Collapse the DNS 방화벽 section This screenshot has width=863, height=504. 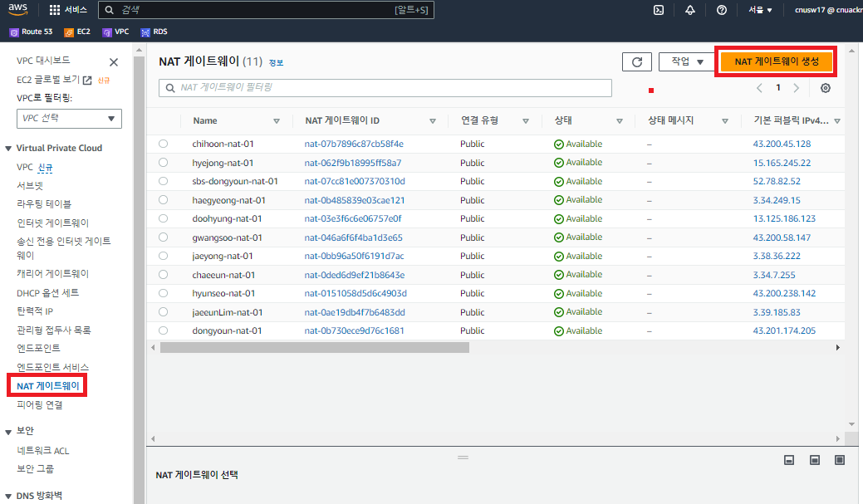[x=8, y=497]
